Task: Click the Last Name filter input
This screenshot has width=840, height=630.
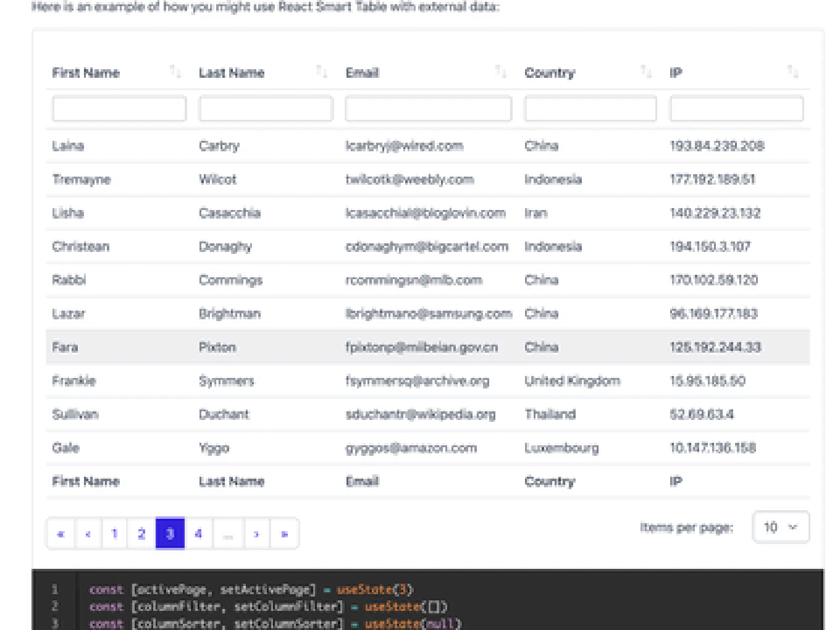Action: (266, 109)
